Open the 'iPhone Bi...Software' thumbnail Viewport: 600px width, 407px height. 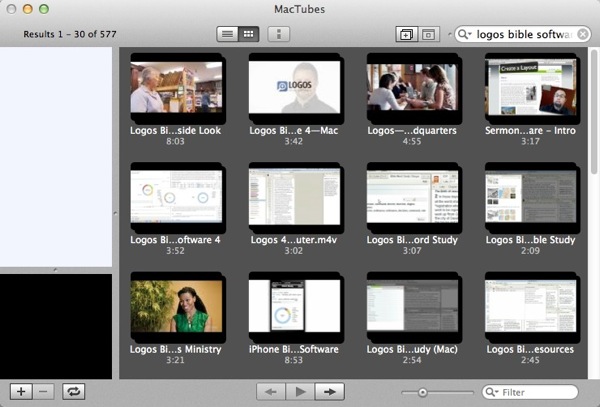pyautogui.click(x=294, y=306)
